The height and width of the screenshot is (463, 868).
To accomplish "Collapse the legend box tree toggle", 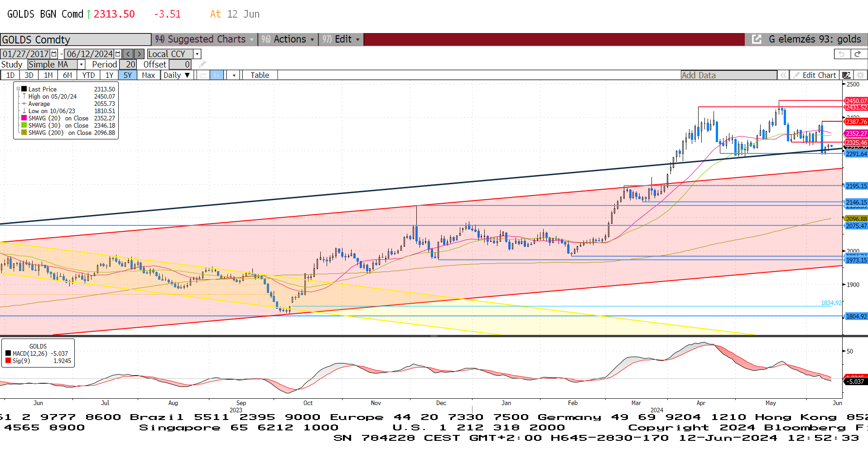I will [x=19, y=89].
